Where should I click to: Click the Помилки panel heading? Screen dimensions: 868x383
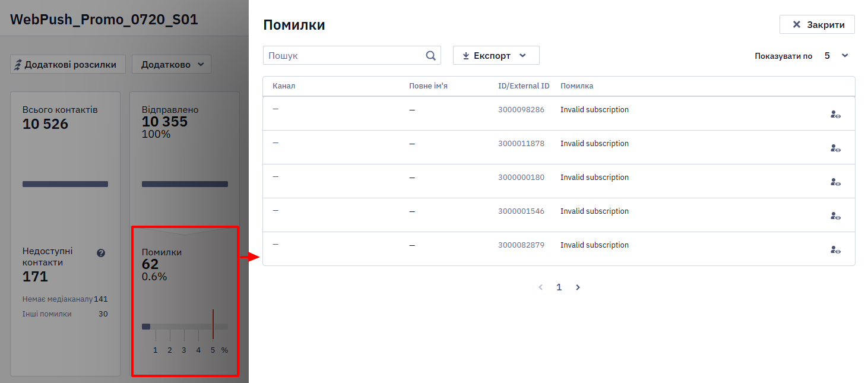[x=294, y=25]
